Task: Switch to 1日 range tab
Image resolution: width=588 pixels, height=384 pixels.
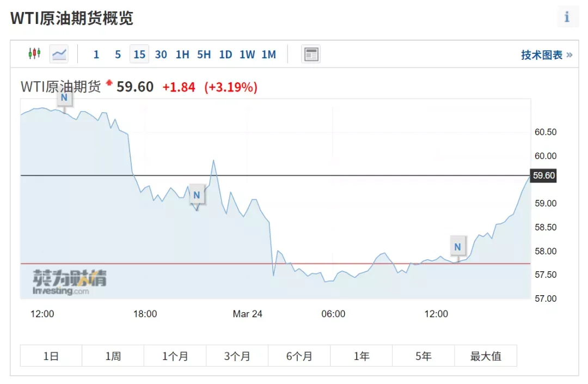Action: pos(51,356)
